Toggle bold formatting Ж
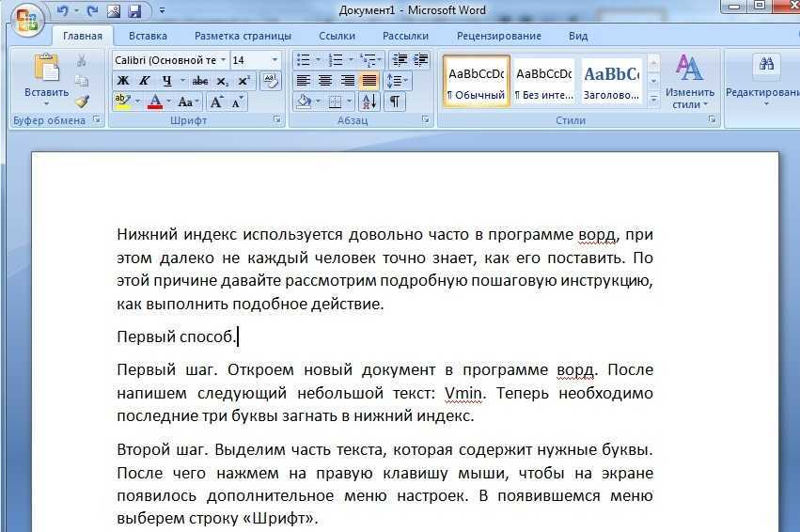This screenshot has height=532, width=800. pyautogui.click(x=123, y=81)
